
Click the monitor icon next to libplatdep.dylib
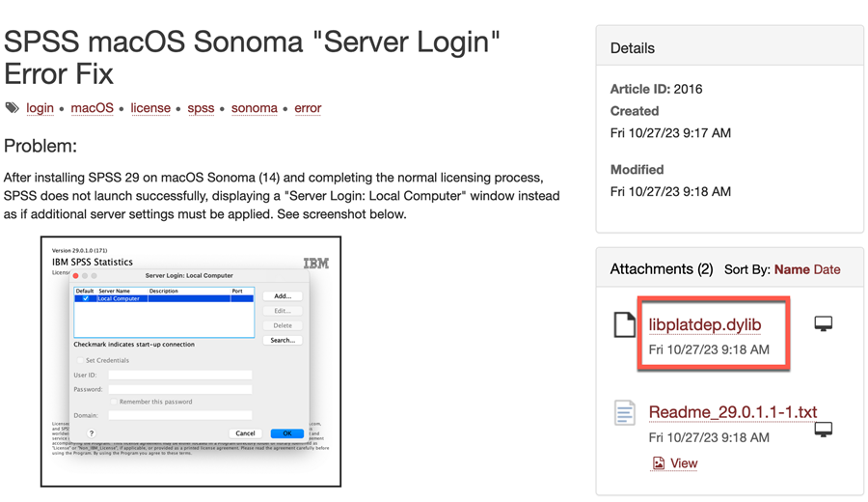coord(824,323)
